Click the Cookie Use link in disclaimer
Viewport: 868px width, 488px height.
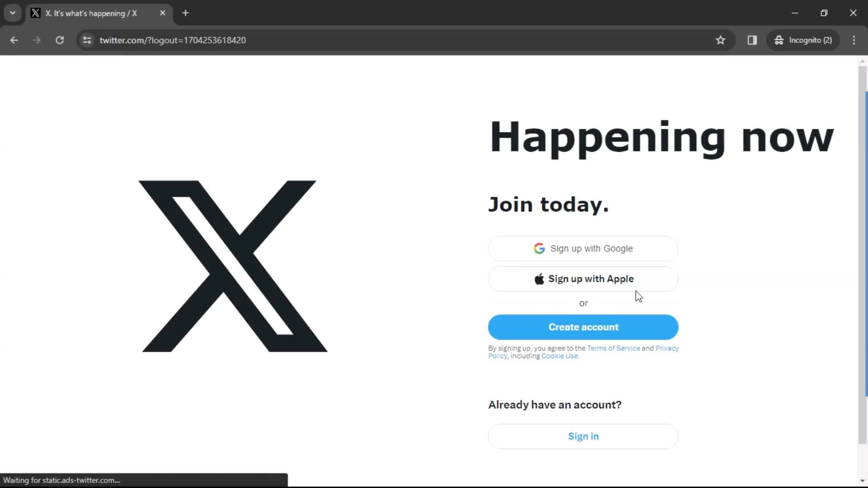click(x=560, y=356)
